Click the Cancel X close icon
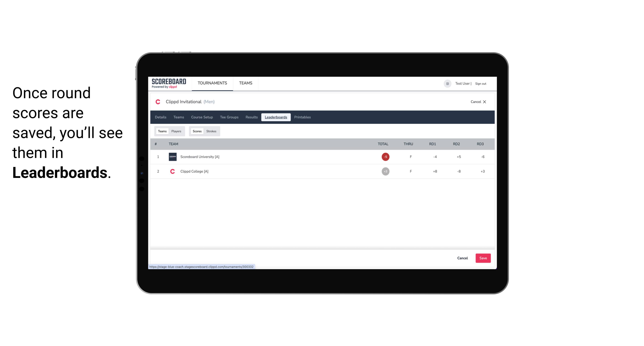Viewport: 644px width, 346px height. pos(484,101)
